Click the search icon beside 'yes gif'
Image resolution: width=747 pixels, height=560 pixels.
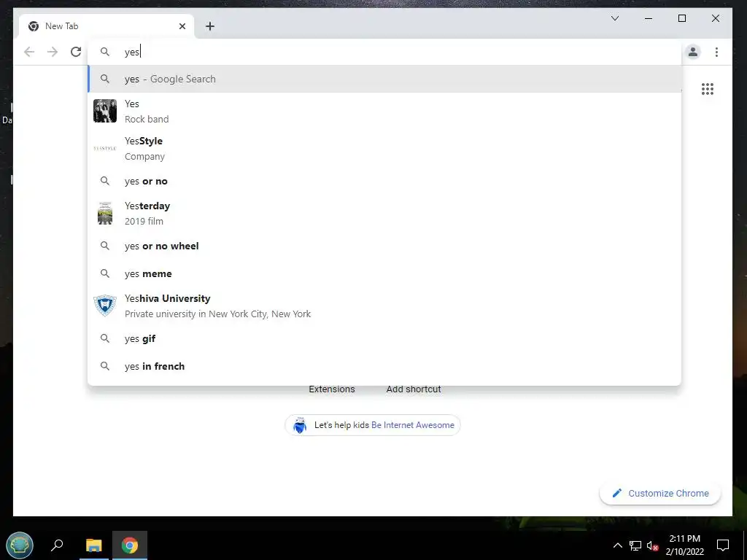pyautogui.click(x=105, y=338)
